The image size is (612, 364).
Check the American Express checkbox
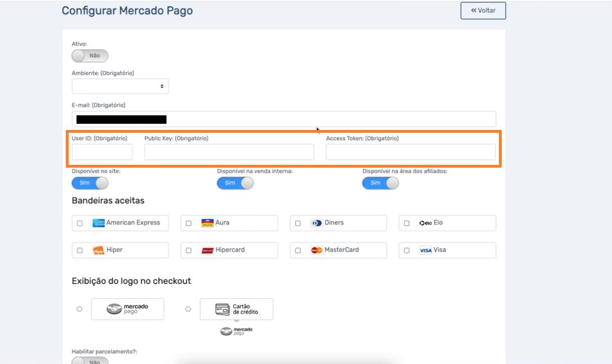coord(80,223)
